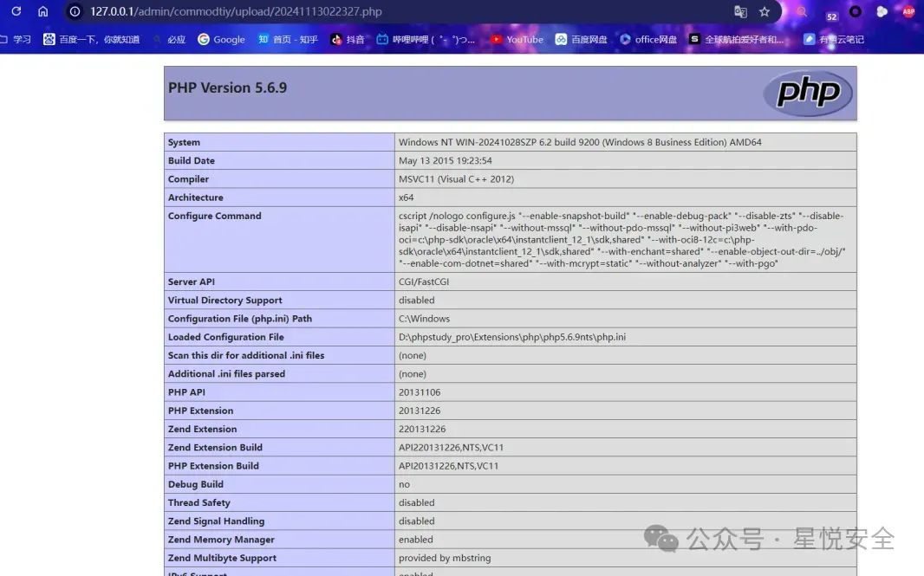The width and height of the screenshot is (924, 576).
Task: Click the Debug Build row label
Action: pyautogui.click(x=196, y=484)
